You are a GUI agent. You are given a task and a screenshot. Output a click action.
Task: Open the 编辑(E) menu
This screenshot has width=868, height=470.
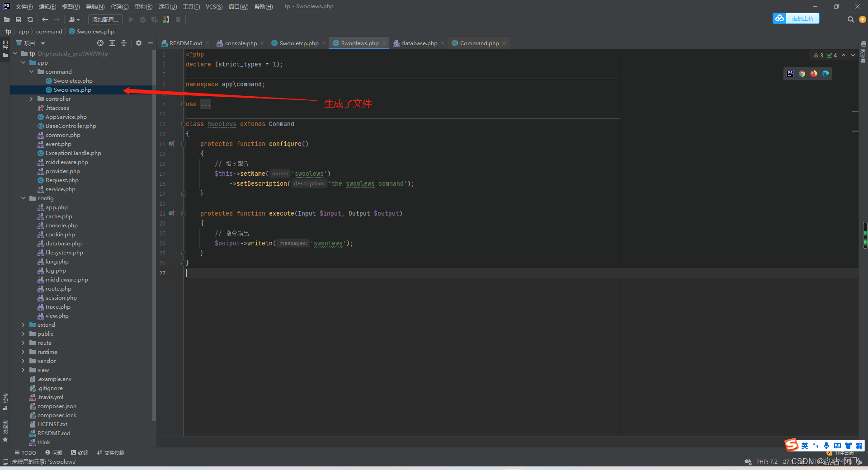click(47, 6)
